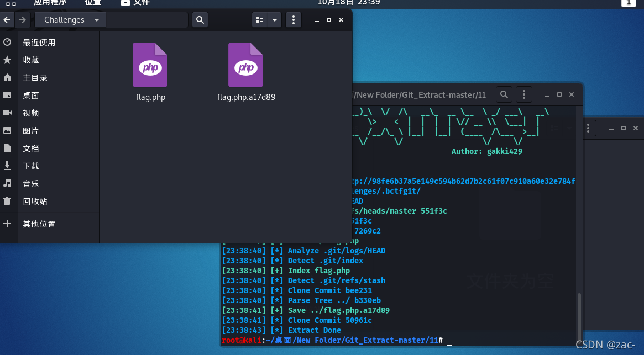Open Starred (收藏) in sidebar
Viewport: 644px width, 355px height.
pyautogui.click(x=31, y=60)
